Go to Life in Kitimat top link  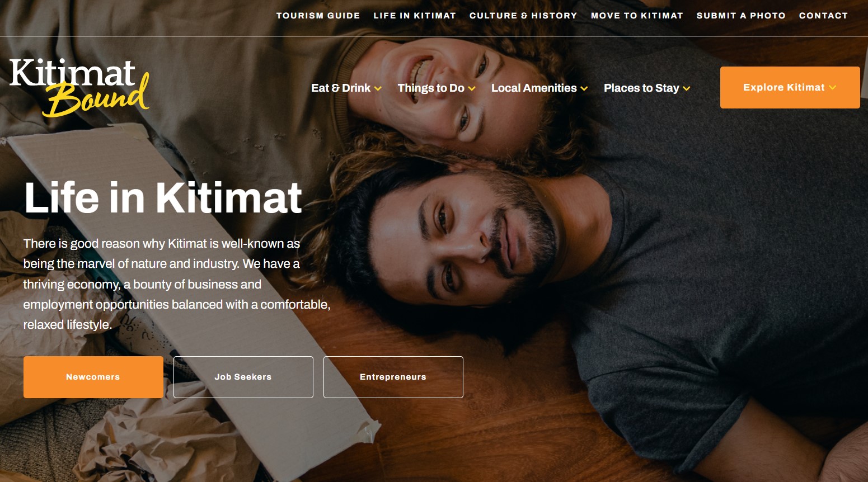coord(415,16)
